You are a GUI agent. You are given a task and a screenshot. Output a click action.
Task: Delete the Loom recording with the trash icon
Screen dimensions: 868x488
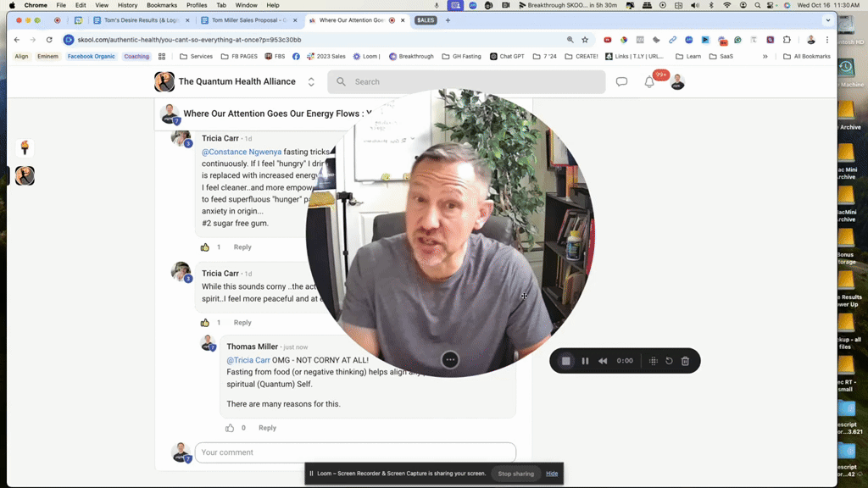pyautogui.click(x=685, y=361)
